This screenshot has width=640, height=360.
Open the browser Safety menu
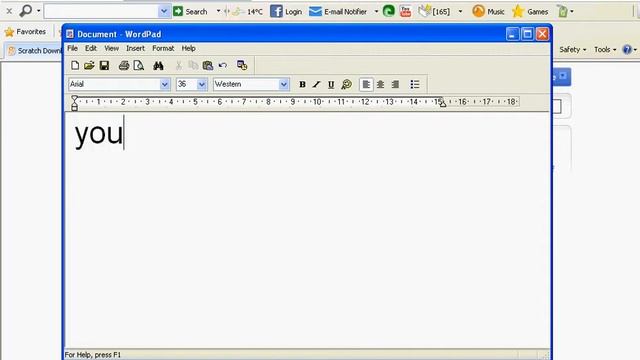[573, 49]
